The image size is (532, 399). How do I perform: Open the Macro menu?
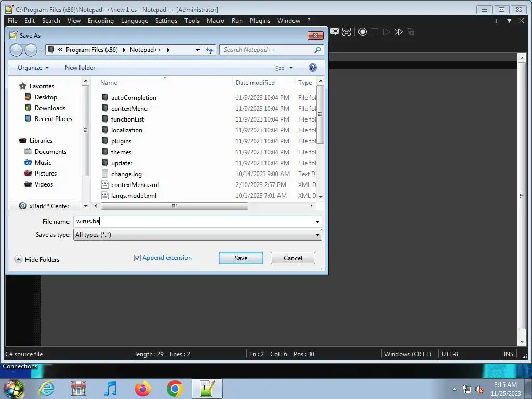coord(216,21)
